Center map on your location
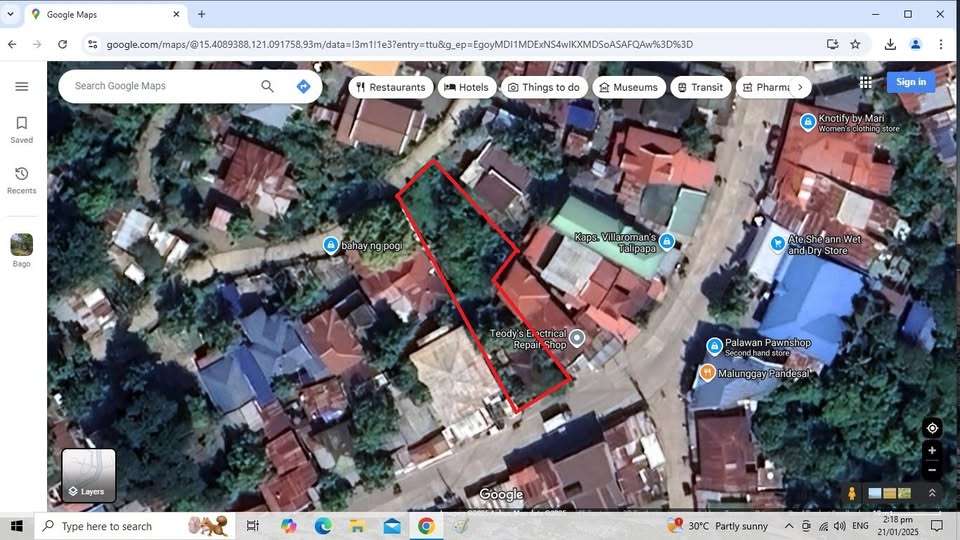The height and width of the screenshot is (540, 960). click(x=932, y=428)
